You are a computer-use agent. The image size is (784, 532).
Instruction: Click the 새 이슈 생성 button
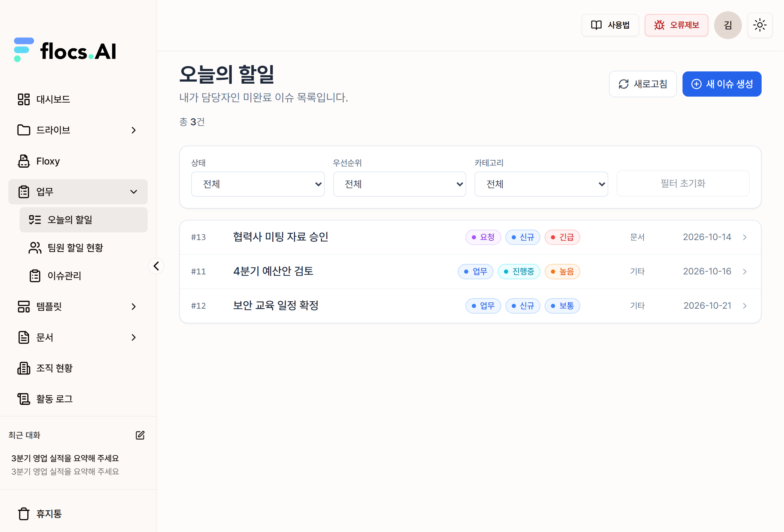click(x=722, y=84)
